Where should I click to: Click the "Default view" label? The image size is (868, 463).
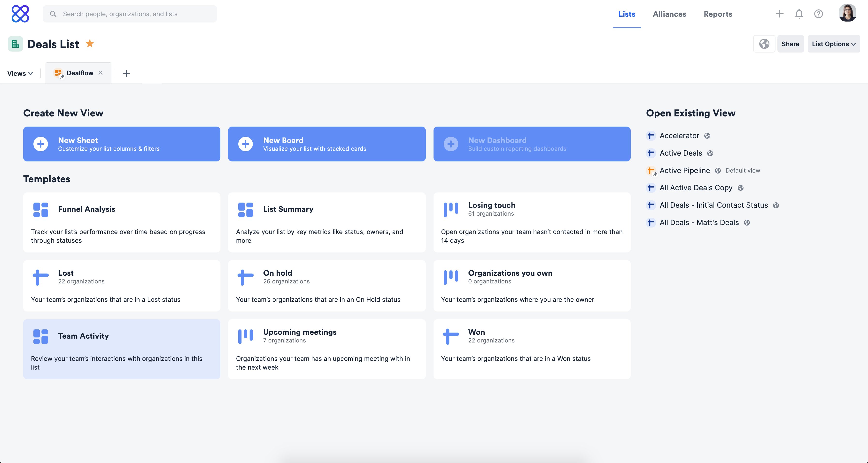(x=743, y=171)
